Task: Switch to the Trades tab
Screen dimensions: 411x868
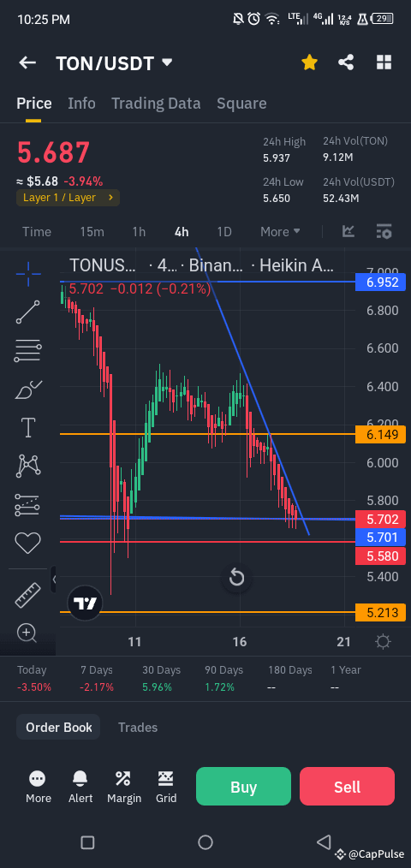Action: tap(138, 728)
